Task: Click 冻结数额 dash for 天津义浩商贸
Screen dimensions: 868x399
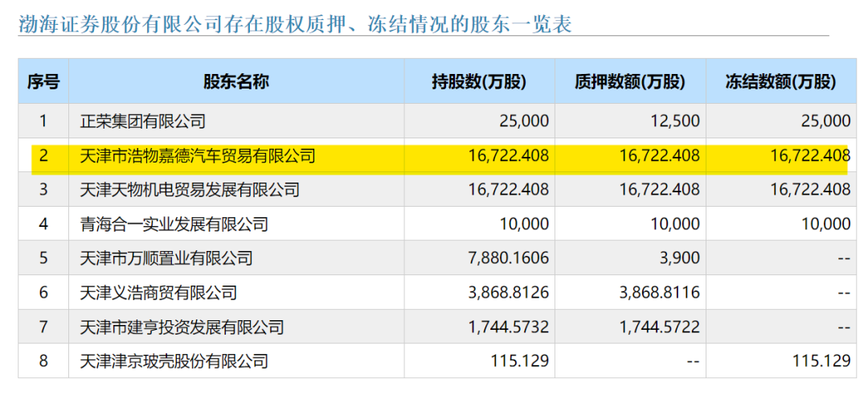Action: pyautogui.click(x=843, y=293)
